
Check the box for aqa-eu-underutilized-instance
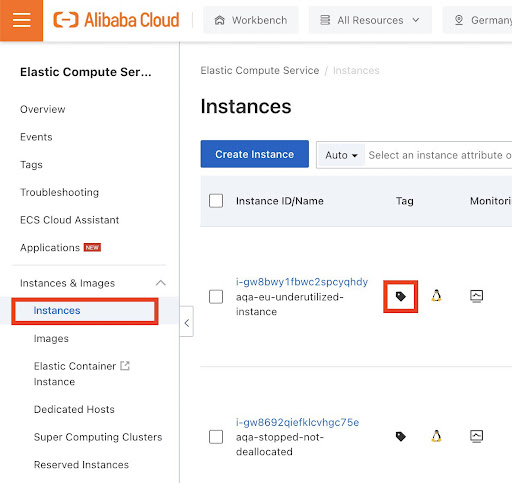[x=216, y=297]
